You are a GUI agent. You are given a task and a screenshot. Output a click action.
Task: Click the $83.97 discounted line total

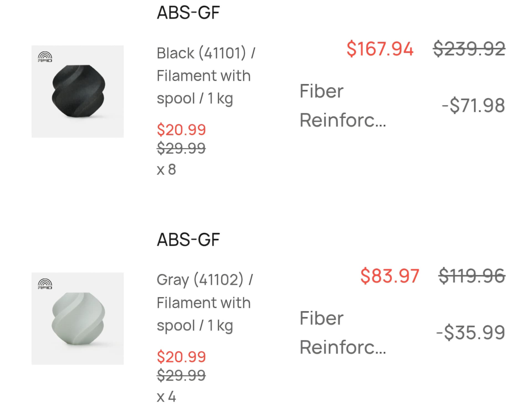point(390,276)
